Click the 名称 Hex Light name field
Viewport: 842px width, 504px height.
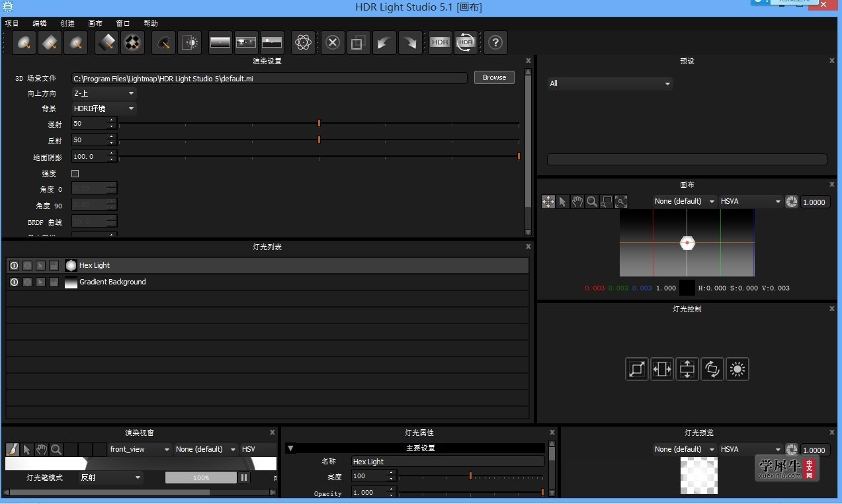(448, 462)
